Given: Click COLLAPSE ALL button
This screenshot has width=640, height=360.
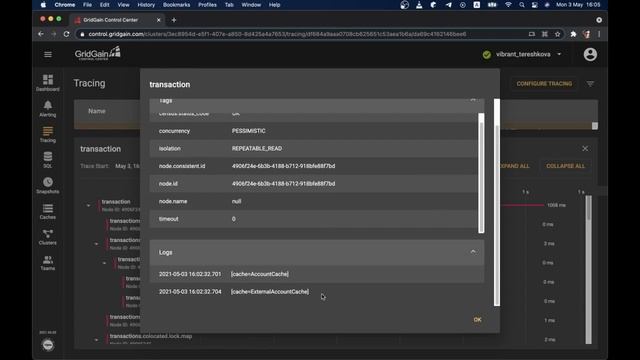Looking at the screenshot, I should [x=565, y=166].
